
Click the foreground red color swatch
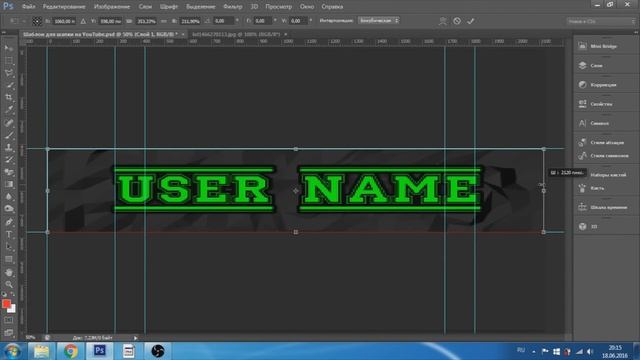[x=6, y=304]
